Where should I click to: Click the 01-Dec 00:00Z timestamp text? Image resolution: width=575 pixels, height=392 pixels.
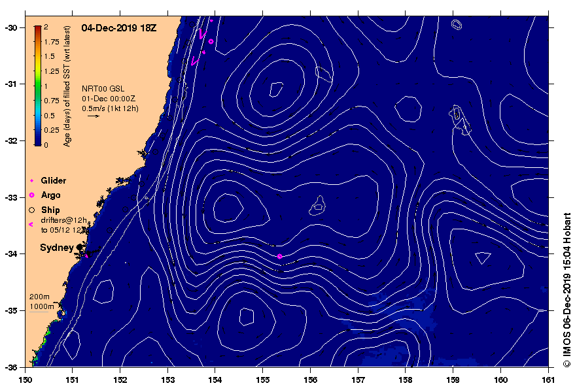[109, 99]
